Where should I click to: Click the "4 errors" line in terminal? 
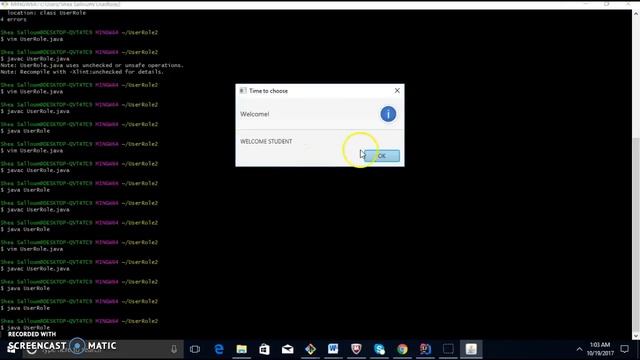tap(14, 19)
